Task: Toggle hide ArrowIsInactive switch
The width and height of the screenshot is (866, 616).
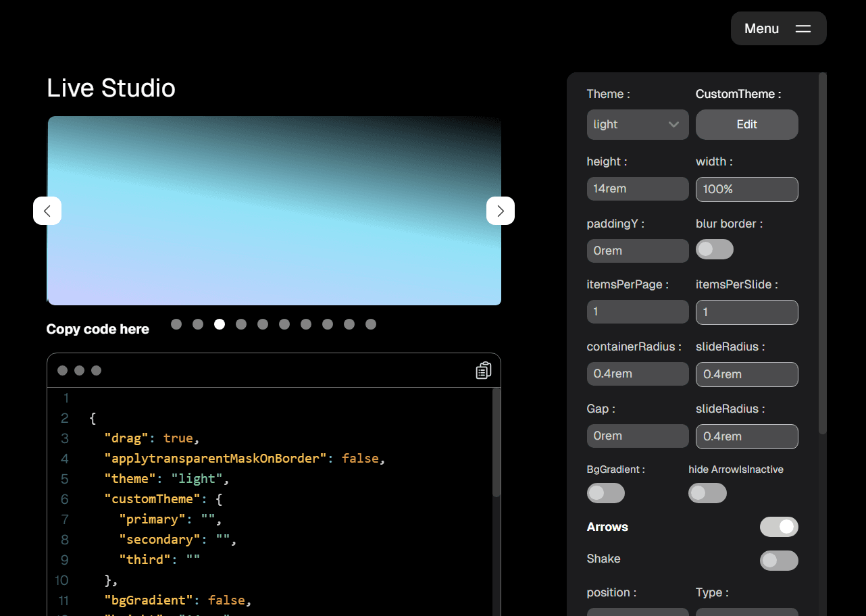Action: coord(707,493)
